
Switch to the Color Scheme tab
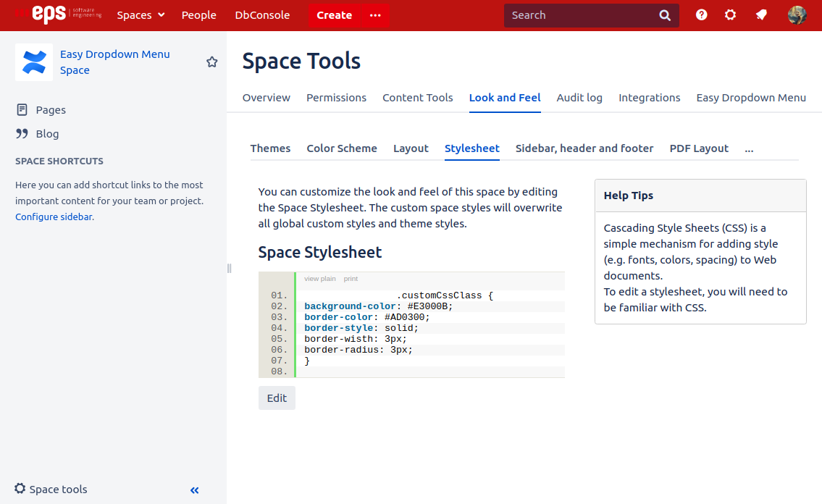coord(342,148)
